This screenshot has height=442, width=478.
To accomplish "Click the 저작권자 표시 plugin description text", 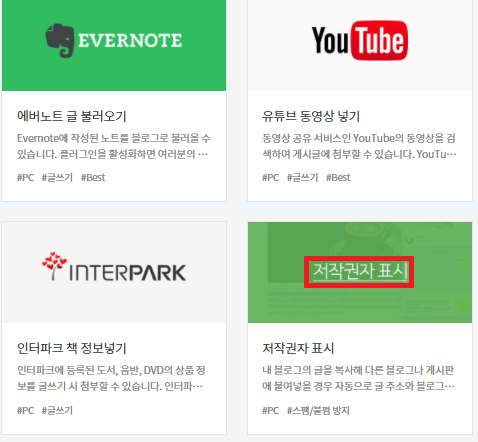I will (359, 378).
